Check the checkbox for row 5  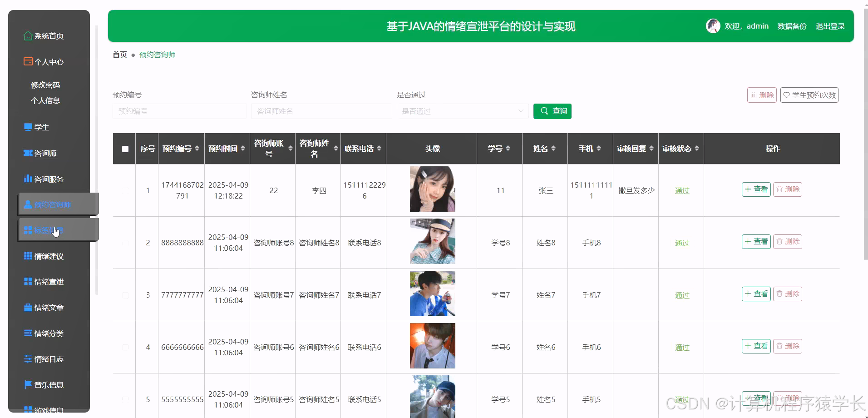click(x=125, y=399)
